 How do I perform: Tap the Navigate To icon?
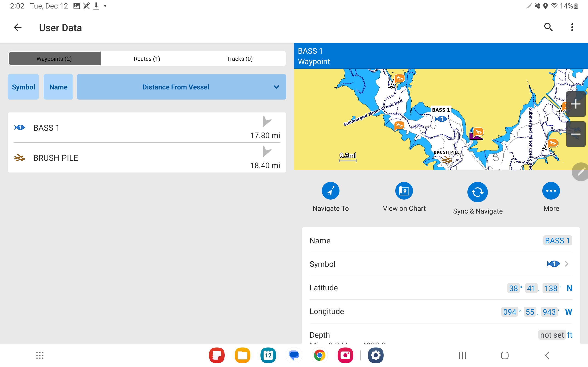(x=331, y=191)
